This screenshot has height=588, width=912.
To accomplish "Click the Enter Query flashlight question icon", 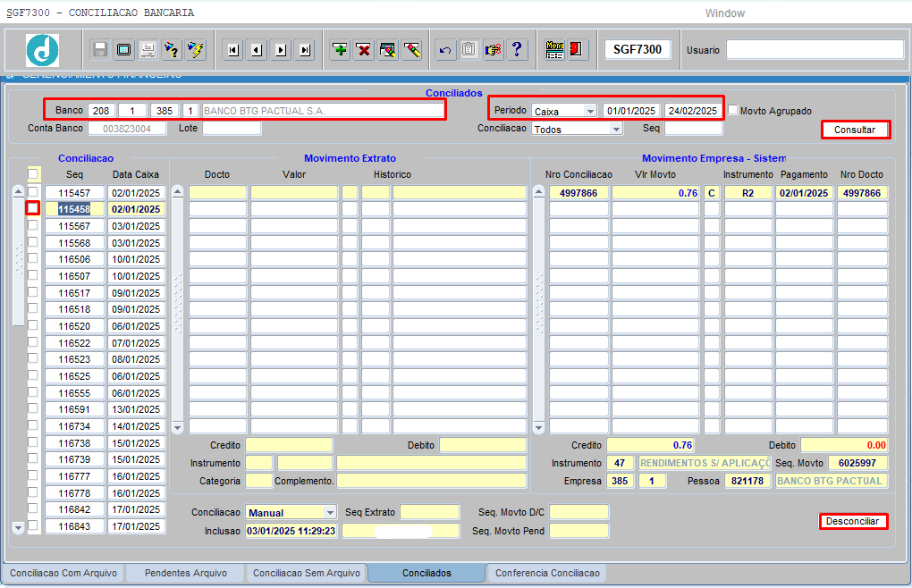I will tap(172, 50).
